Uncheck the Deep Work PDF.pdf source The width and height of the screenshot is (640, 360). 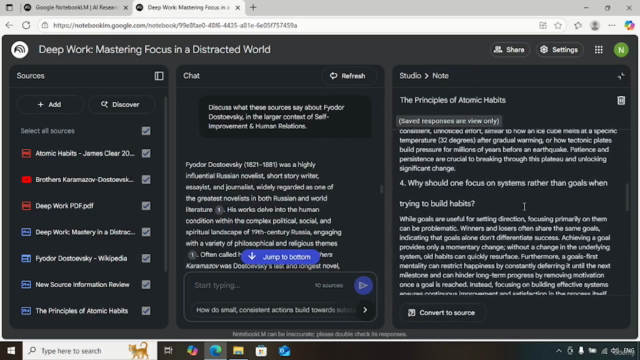146,206
